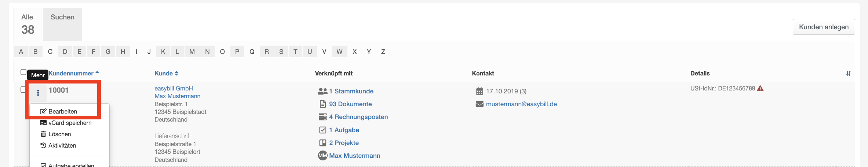Open the three-dot Mehr menu for customer 10001

pyautogui.click(x=38, y=93)
